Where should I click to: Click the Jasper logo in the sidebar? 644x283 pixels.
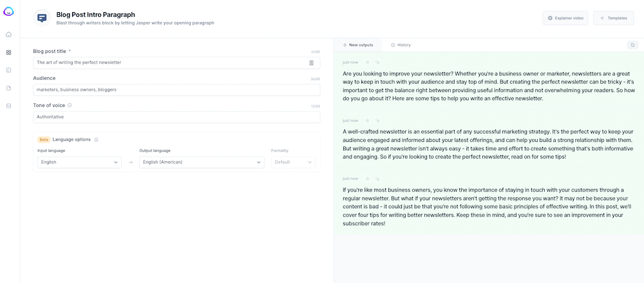click(9, 11)
